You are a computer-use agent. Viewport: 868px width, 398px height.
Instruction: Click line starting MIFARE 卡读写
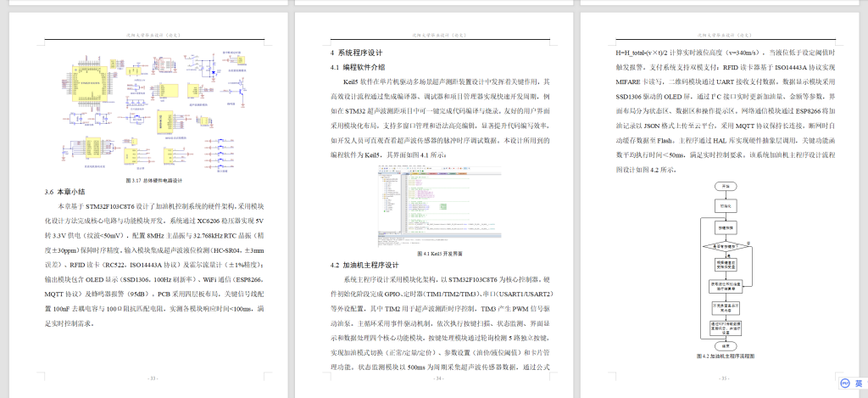point(726,81)
